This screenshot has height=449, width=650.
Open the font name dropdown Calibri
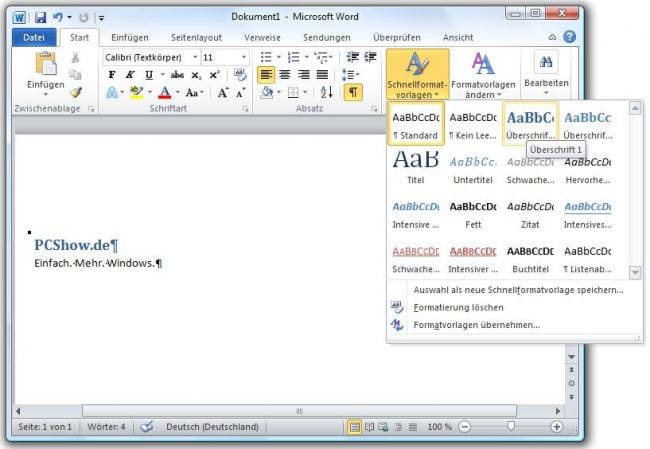pos(195,57)
